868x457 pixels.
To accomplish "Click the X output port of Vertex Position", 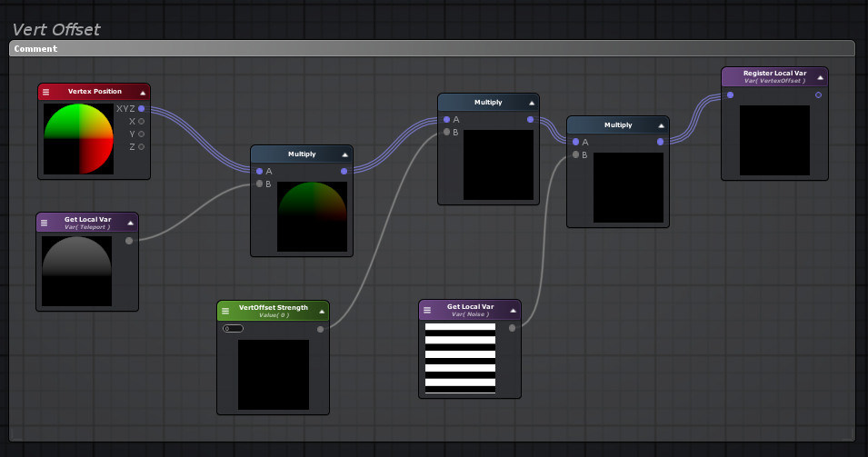I will click(141, 121).
